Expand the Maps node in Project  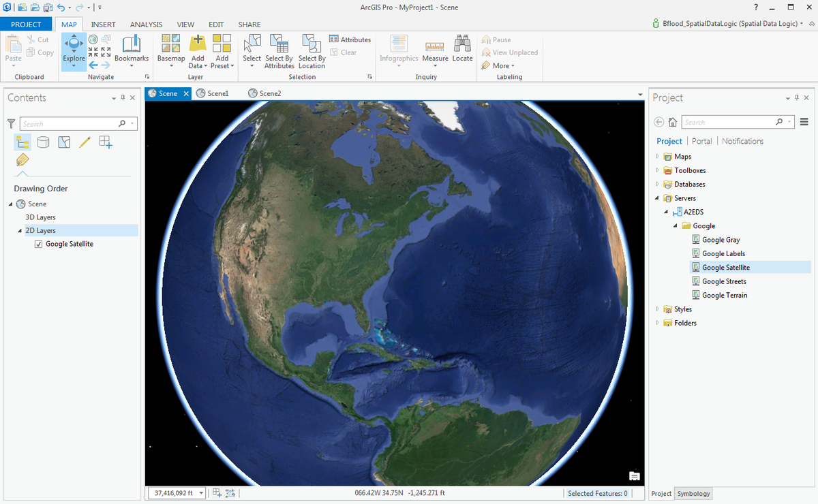[657, 157]
